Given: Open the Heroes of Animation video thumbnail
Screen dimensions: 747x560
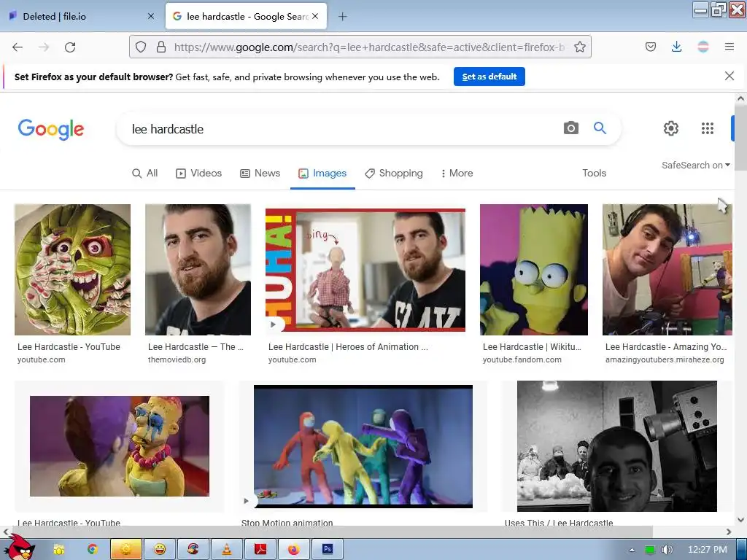Looking at the screenshot, I should (365, 270).
